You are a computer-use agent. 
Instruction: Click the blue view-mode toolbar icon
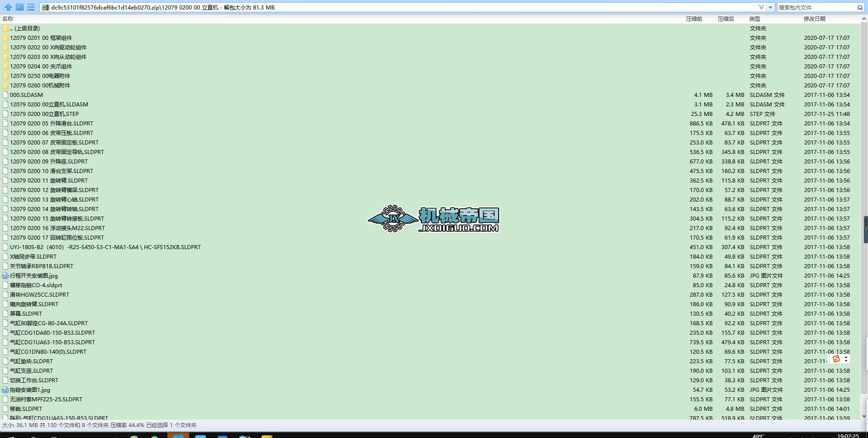pos(19,7)
